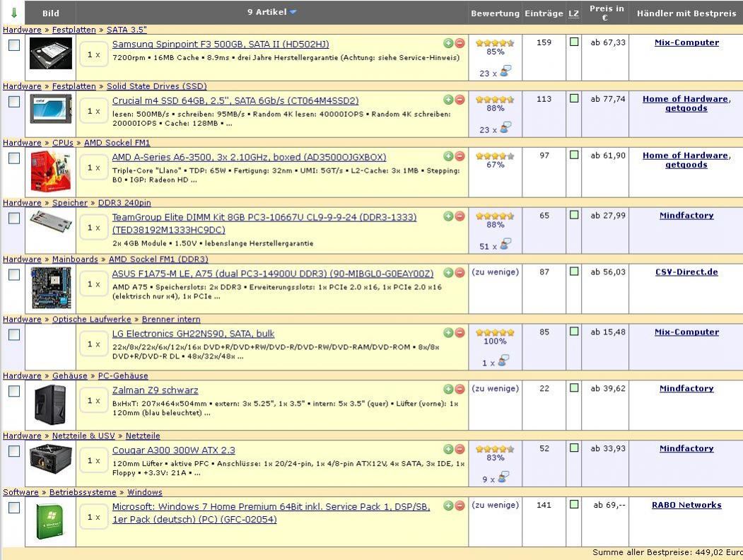The image size is (743, 560).
Task: Tick the LZ checkbox for Crucial m4 SSD
Action: pyautogui.click(x=574, y=98)
